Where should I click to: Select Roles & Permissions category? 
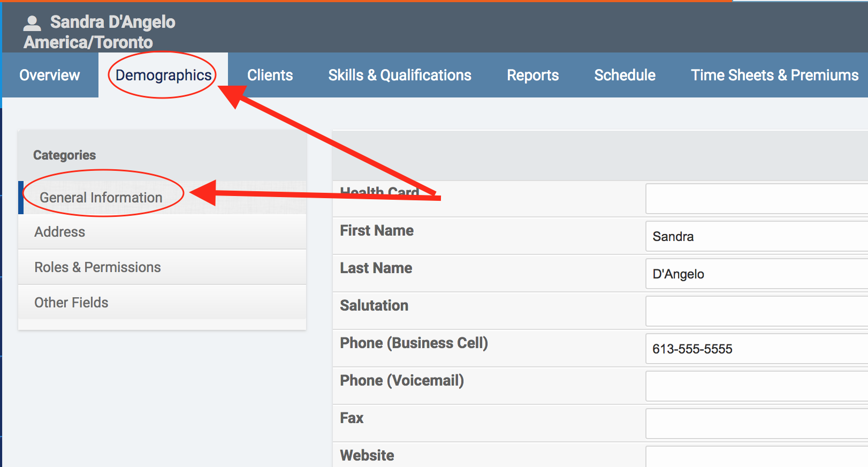[x=97, y=267]
